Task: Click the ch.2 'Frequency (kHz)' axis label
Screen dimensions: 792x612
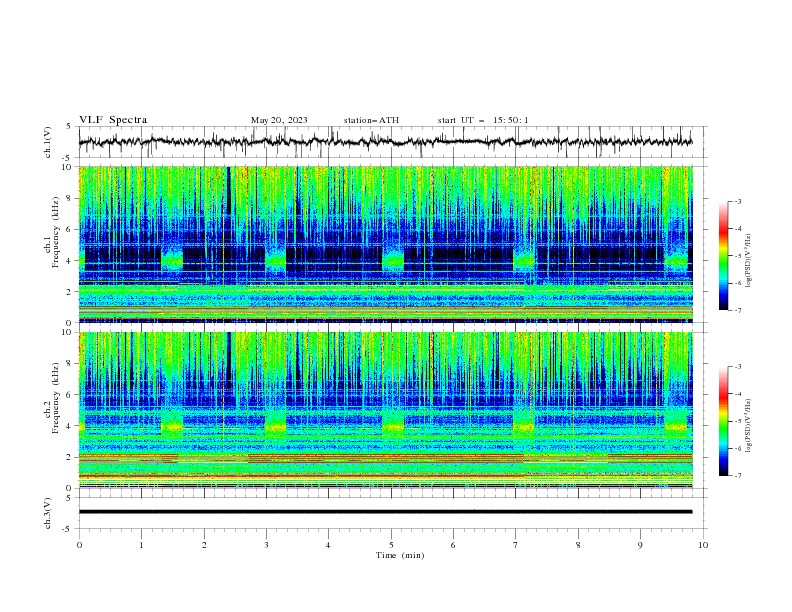Action: point(56,397)
